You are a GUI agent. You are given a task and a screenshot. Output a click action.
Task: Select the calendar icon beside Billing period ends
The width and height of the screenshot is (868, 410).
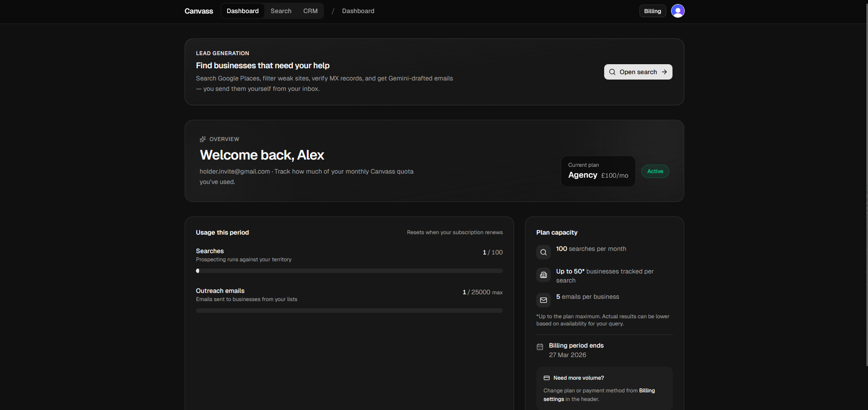(x=539, y=347)
